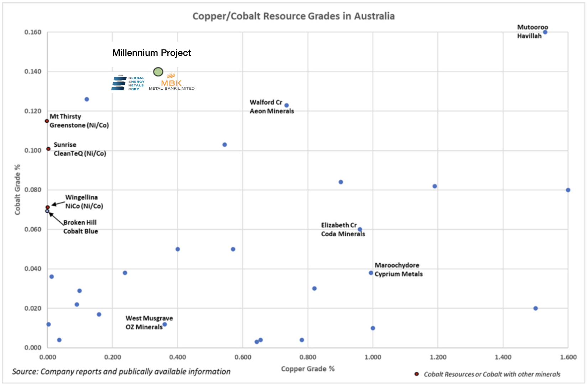Click the 0.160 y-axis tick label

(33, 32)
